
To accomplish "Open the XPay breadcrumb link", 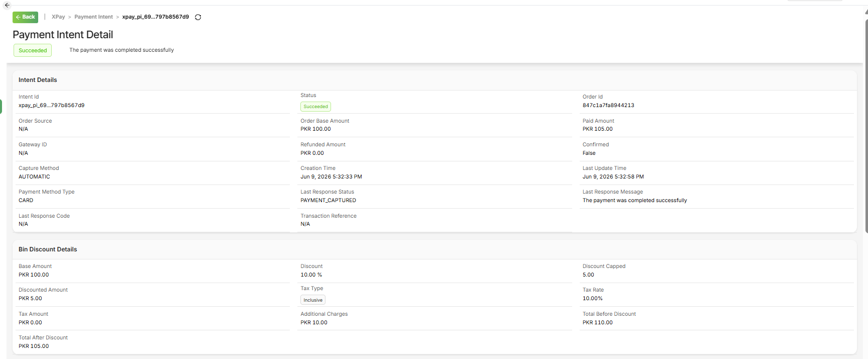I will [x=58, y=17].
